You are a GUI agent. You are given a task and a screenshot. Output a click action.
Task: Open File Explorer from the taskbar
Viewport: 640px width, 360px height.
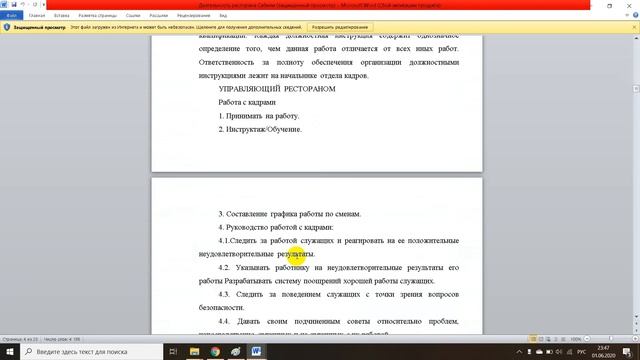(194, 351)
